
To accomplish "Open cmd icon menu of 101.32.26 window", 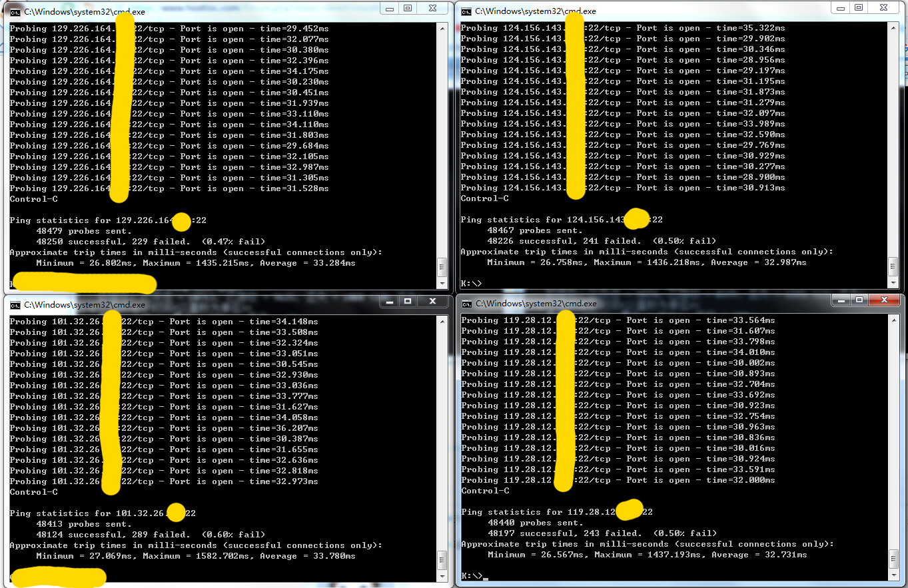I will click(15, 304).
